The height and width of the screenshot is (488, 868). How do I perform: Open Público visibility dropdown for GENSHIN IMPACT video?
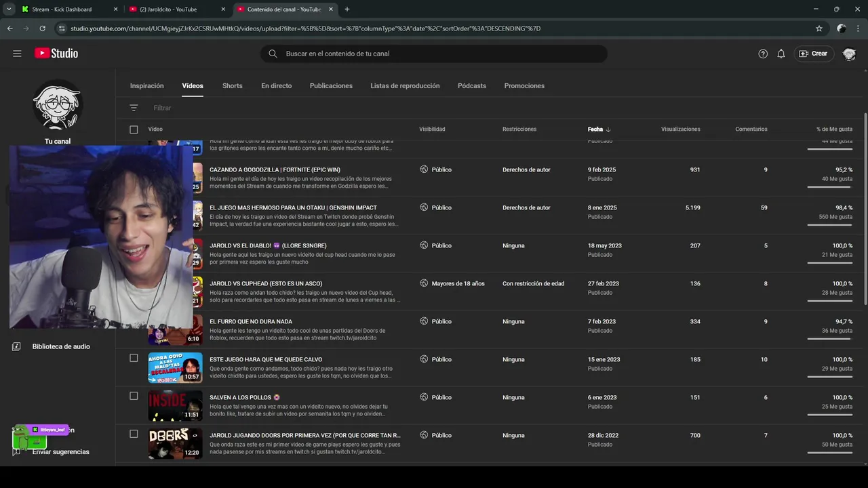coord(441,207)
